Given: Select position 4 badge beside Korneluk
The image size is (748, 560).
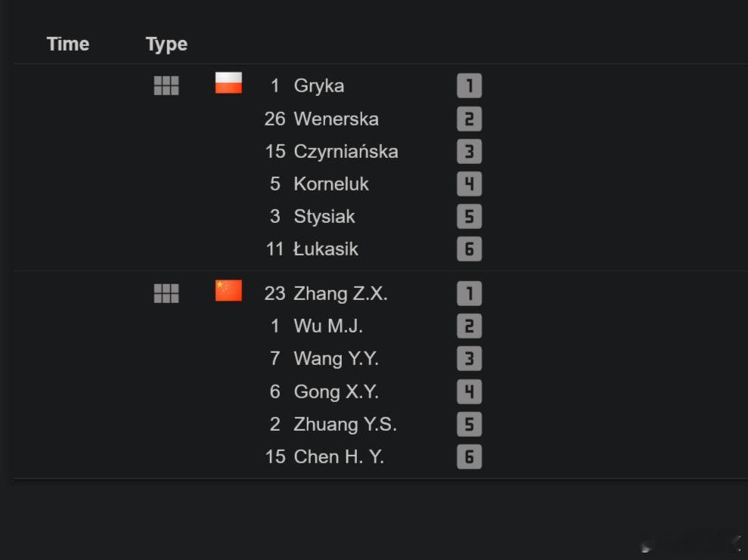Looking at the screenshot, I should (x=470, y=184).
